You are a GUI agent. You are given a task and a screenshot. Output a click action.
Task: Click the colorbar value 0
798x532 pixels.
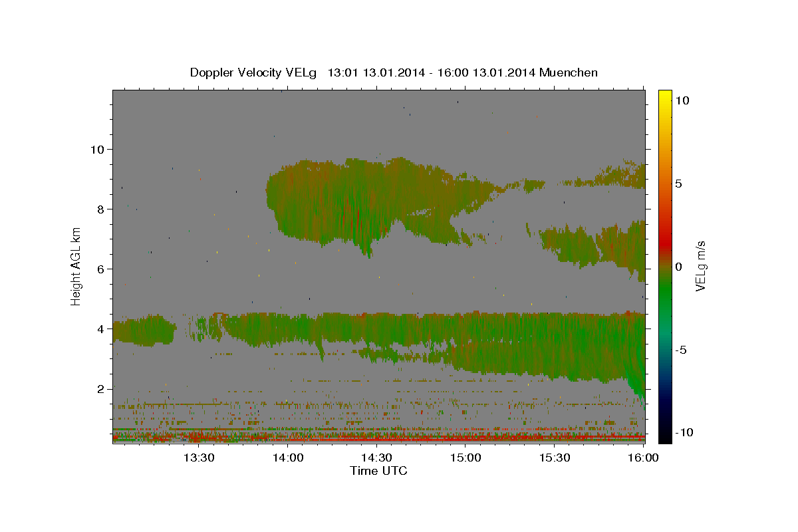(x=678, y=267)
